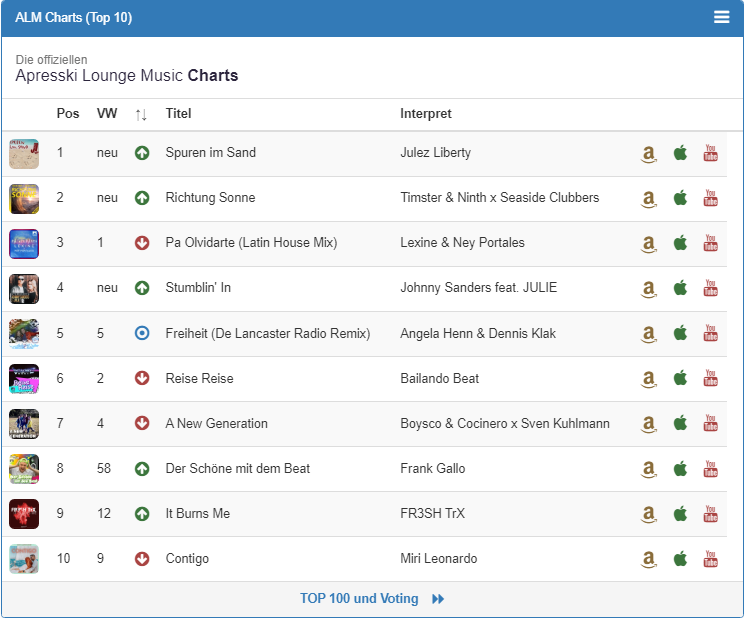Open Apple link for Reise Reise
Image resolution: width=747 pixels, height=618 pixels.
point(680,378)
